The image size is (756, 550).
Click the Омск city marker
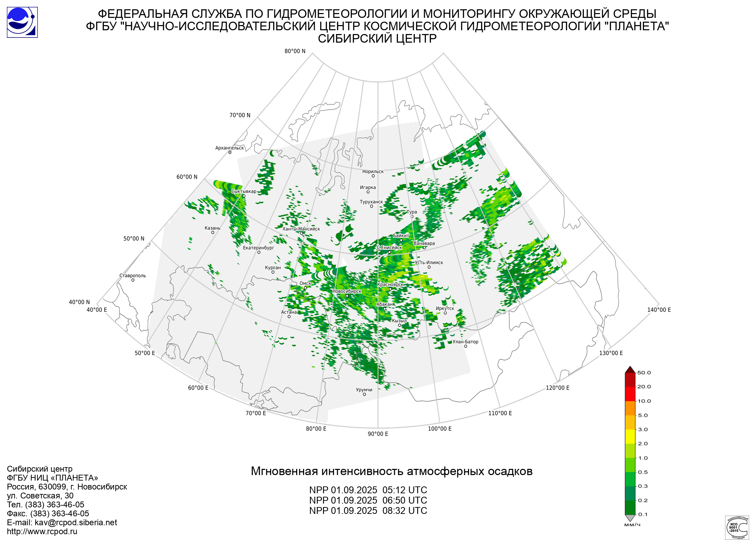305,288
